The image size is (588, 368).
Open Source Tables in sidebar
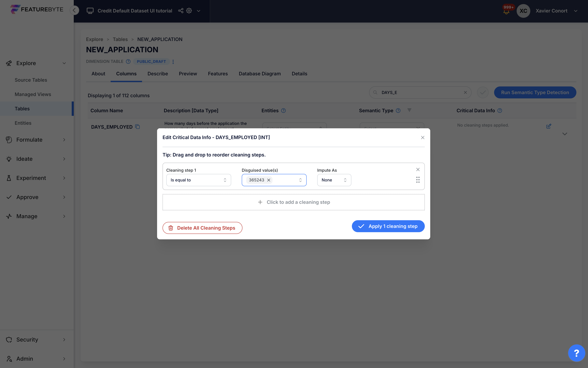point(31,80)
